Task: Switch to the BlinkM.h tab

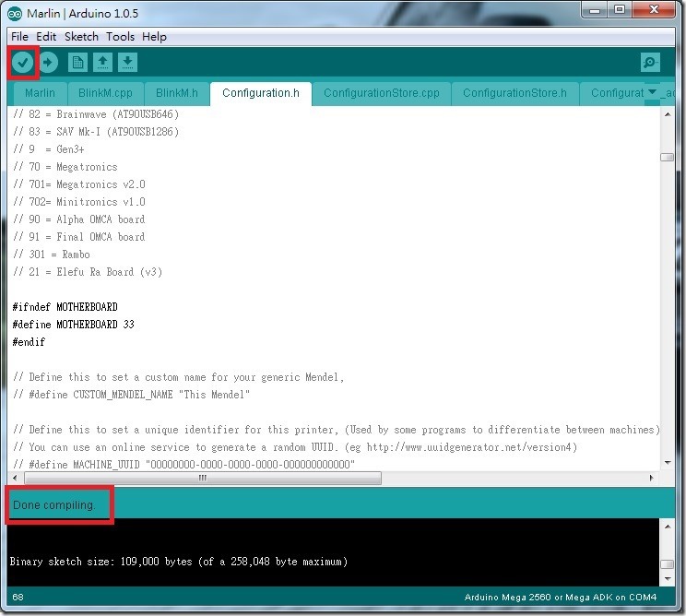Action: [x=177, y=93]
